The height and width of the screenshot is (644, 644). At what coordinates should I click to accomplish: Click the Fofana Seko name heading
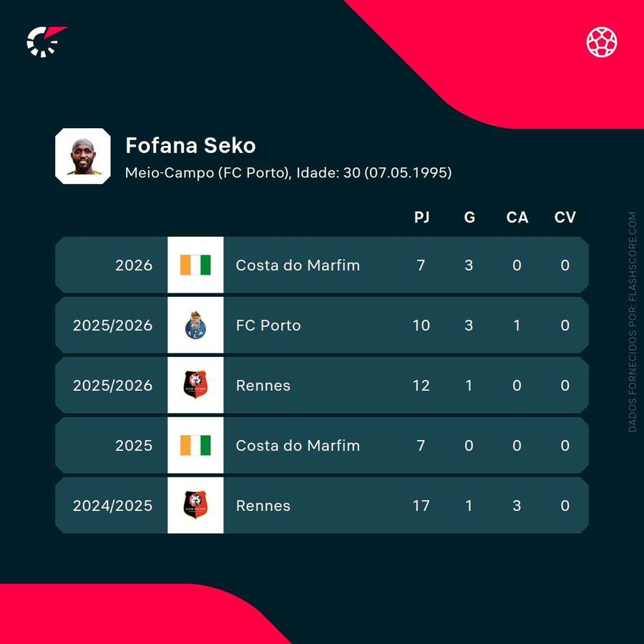(190, 145)
